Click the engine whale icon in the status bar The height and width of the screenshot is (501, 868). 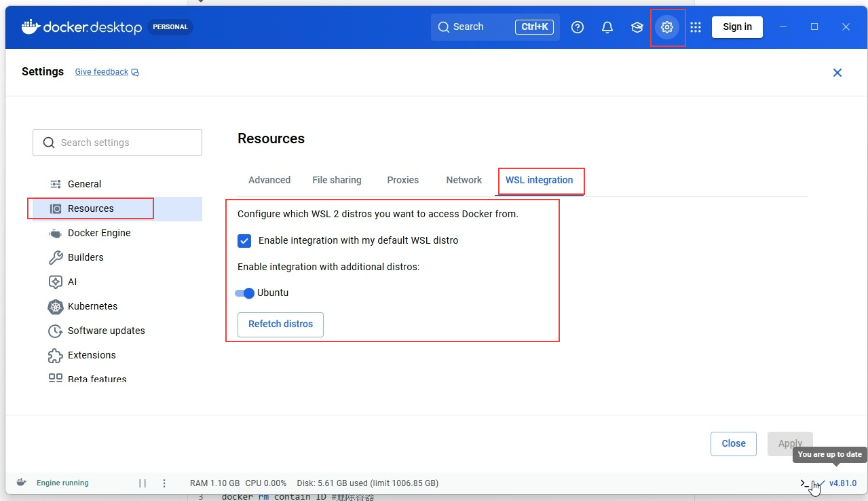click(22, 483)
